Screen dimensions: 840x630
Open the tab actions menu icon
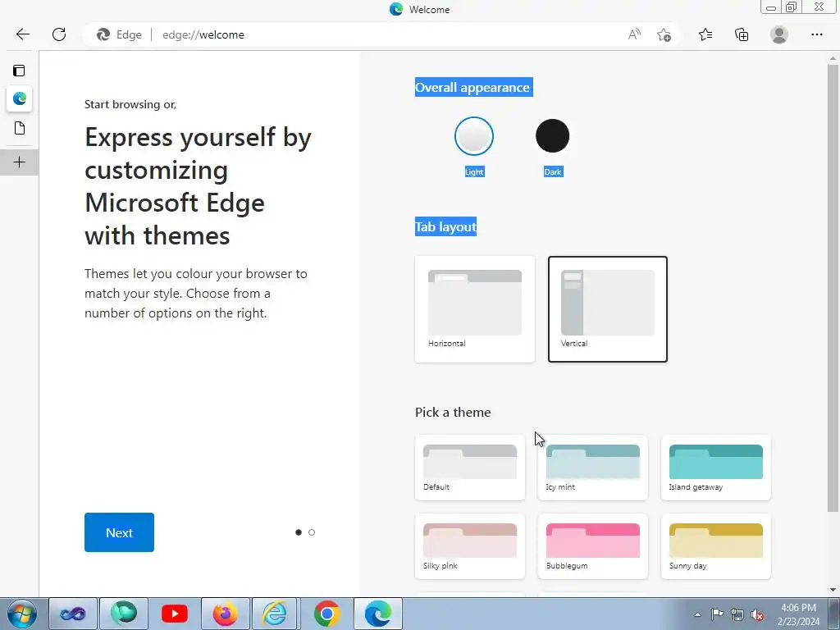click(20, 71)
